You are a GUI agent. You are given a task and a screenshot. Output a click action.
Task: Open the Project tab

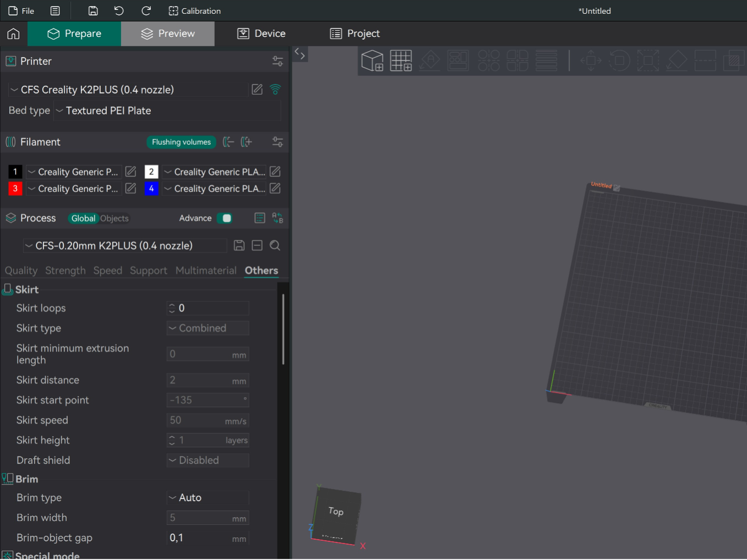click(x=355, y=34)
